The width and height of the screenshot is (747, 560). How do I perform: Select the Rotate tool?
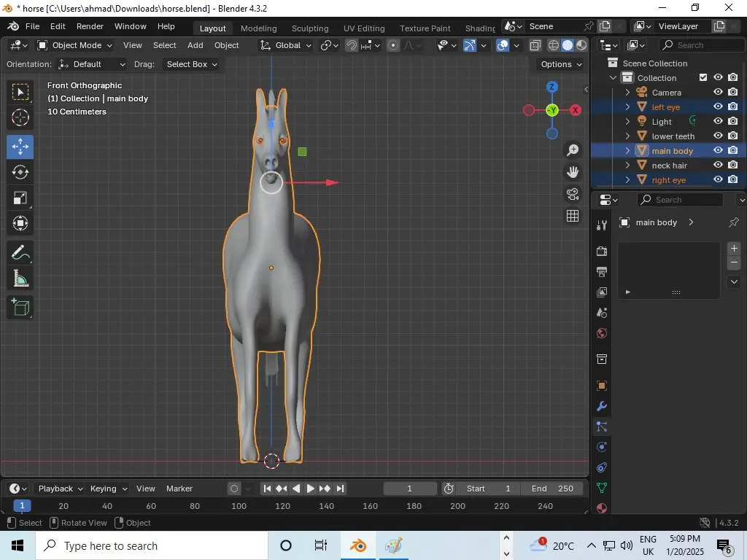coord(20,172)
